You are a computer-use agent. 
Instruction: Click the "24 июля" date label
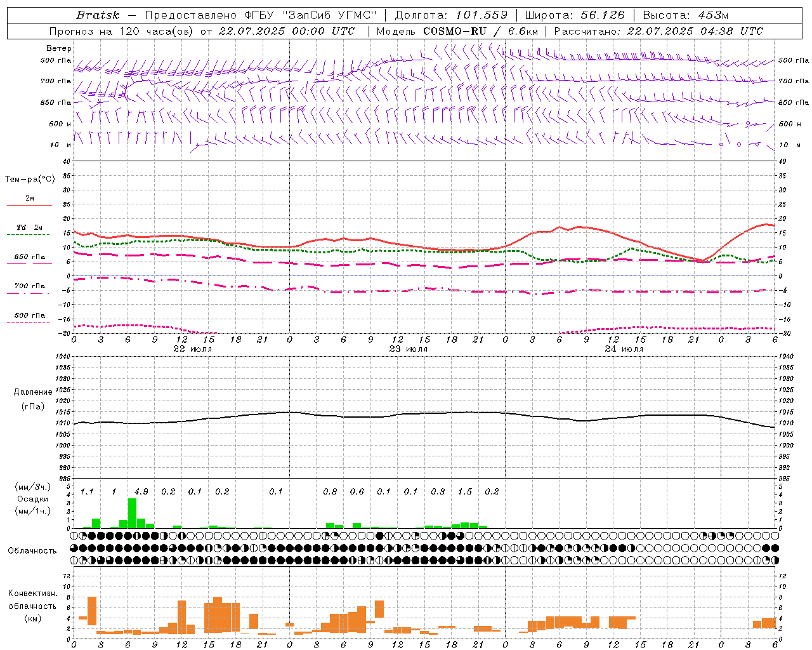[x=624, y=349]
